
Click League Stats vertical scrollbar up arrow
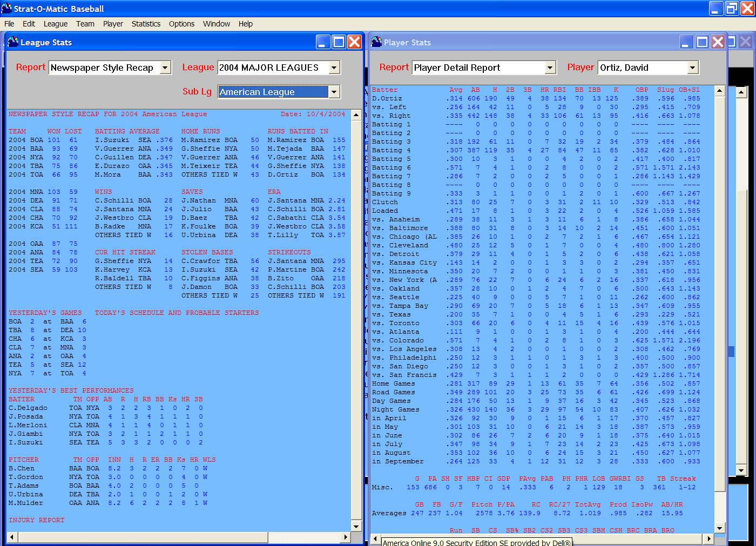(356, 114)
